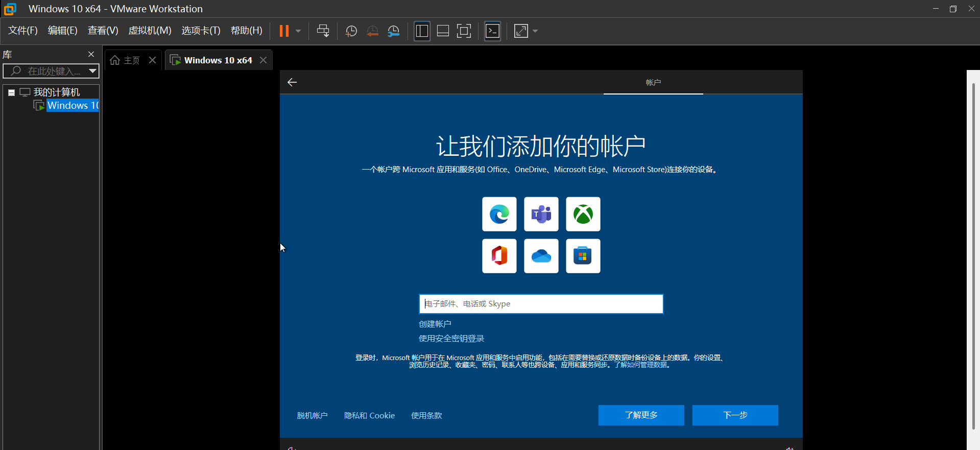
Task: Open the power options dropdown arrow
Action: 298,31
